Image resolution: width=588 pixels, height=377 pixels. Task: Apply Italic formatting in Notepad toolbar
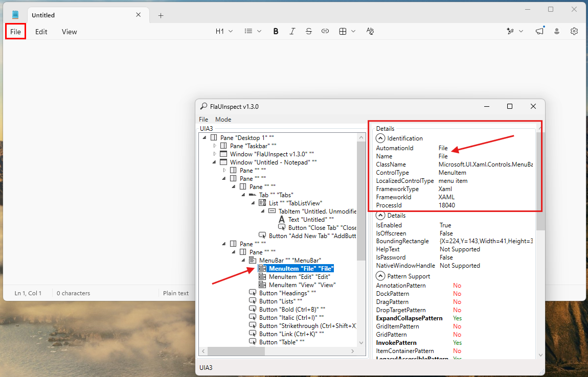292,31
